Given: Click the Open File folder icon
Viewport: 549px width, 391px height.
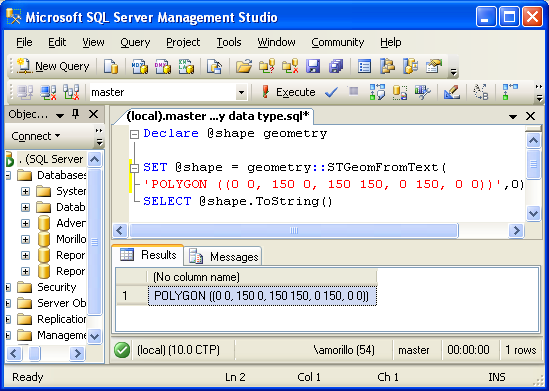Looking at the screenshot, I should 244,66.
